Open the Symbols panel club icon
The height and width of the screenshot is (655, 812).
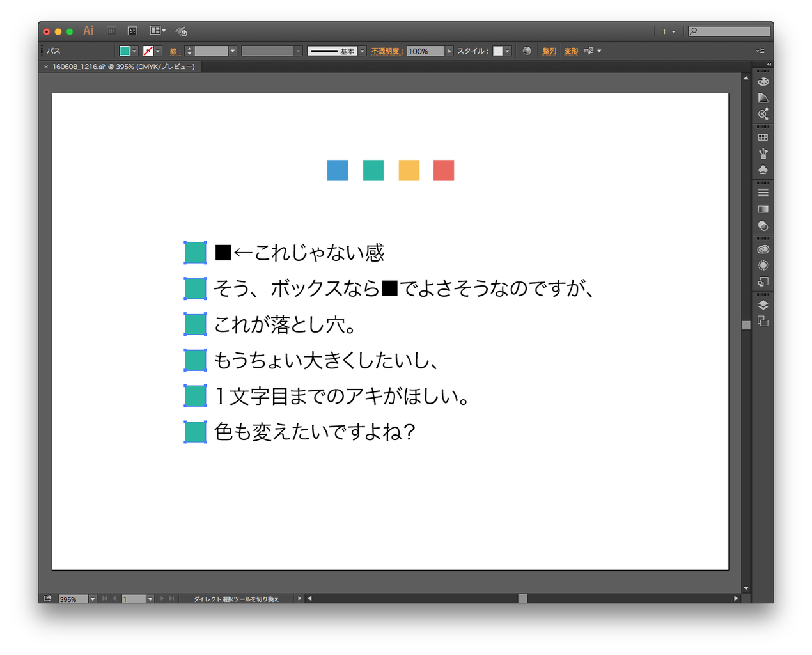763,170
